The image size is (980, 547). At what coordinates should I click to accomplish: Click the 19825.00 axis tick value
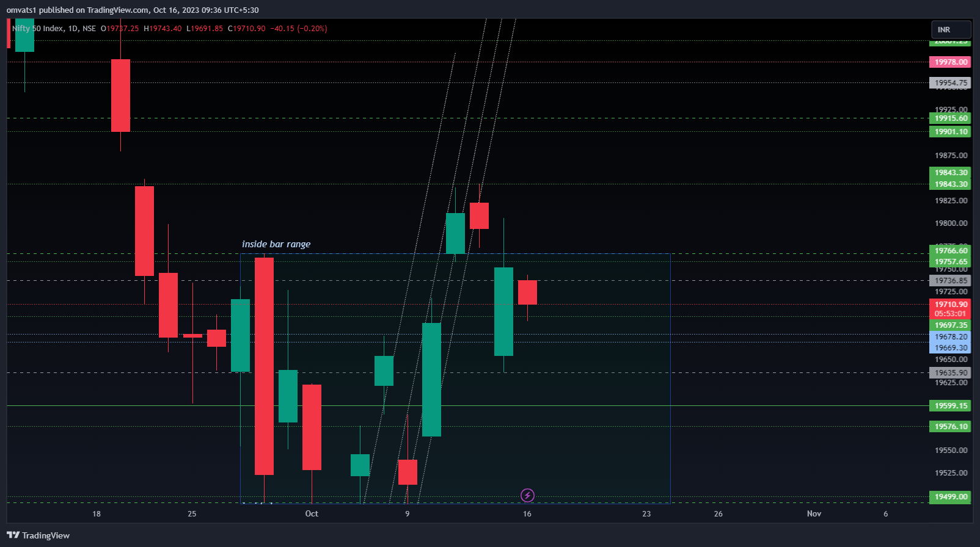tap(951, 201)
